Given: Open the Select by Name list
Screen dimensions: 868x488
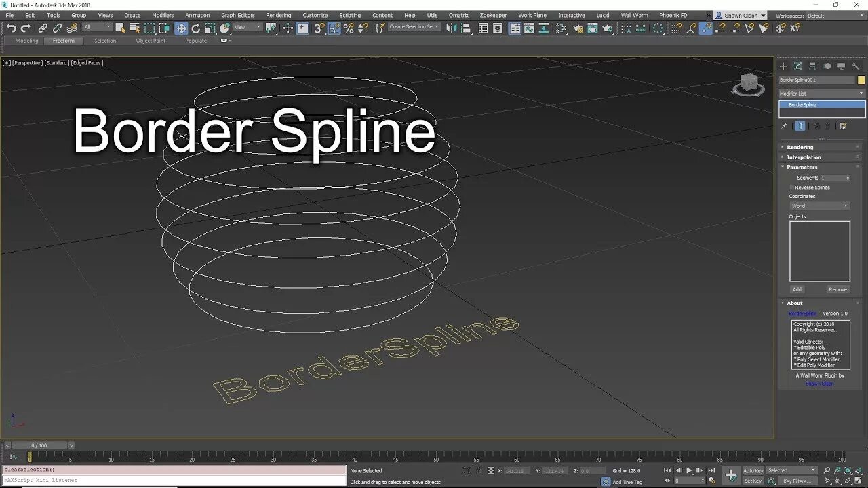Looking at the screenshot, I should click(x=134, y=28).
